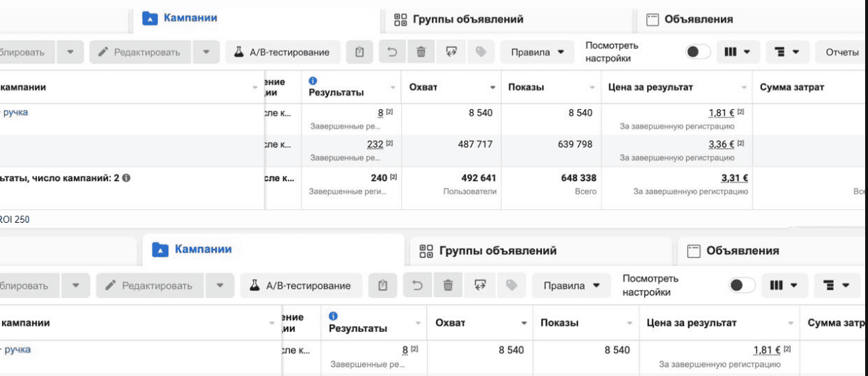Click the clipboard icon in the upper toolbar

pyautogui.click(x=360, y=52)
